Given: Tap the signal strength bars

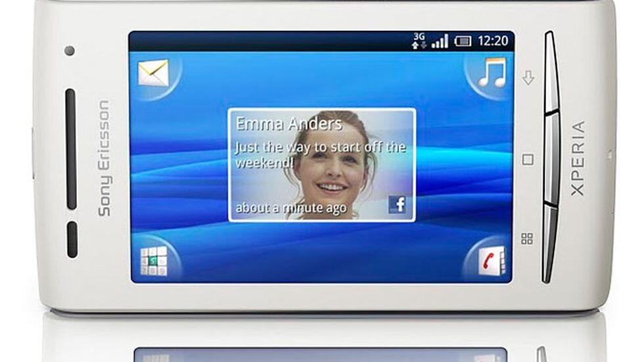Looking at the screenshot, I should 440,41.
